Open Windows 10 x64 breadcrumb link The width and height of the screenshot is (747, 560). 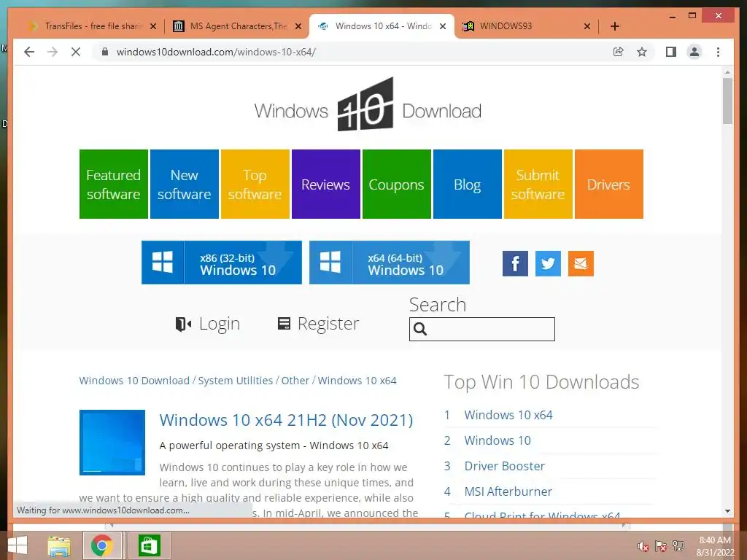pyautogui.click(x=357, y=381)
